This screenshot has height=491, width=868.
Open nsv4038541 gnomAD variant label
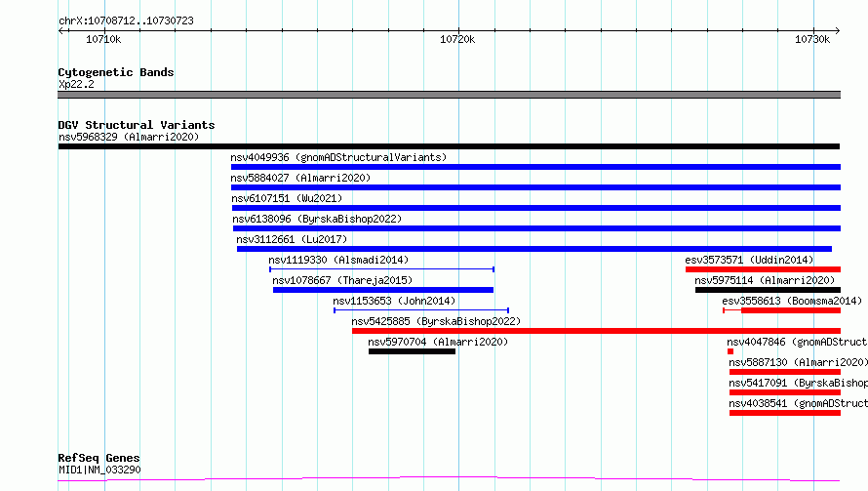pyautogui.click(x=798, y=403)
